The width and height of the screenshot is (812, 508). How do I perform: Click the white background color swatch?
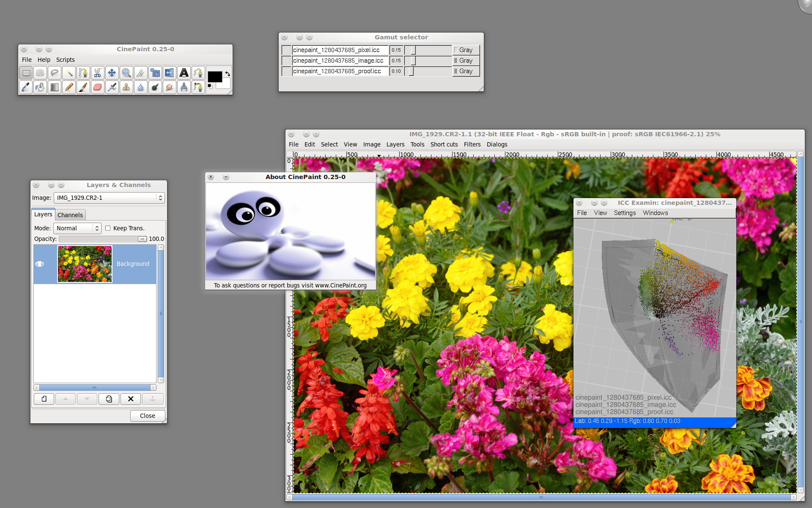(226, 85)
